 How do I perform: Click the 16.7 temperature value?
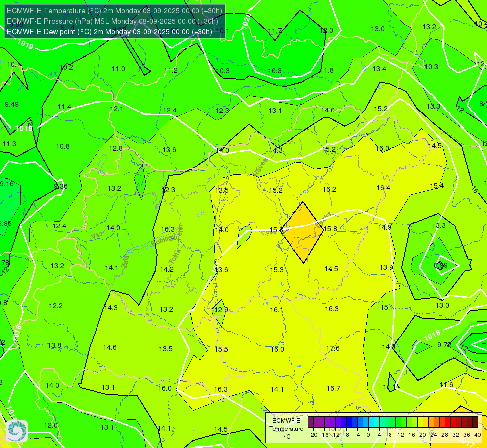[333, 388]
